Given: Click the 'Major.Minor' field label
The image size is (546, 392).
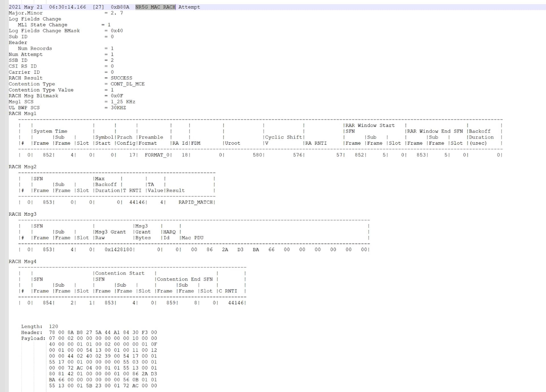Looking at the screenshot, I should (26, 13).
